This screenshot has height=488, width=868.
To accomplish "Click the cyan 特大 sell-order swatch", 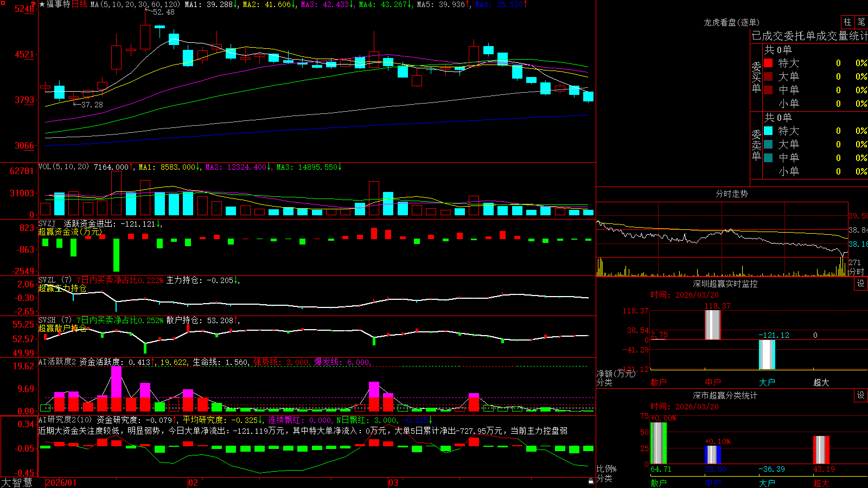I will pyautogui.click(x=768, y=131).
